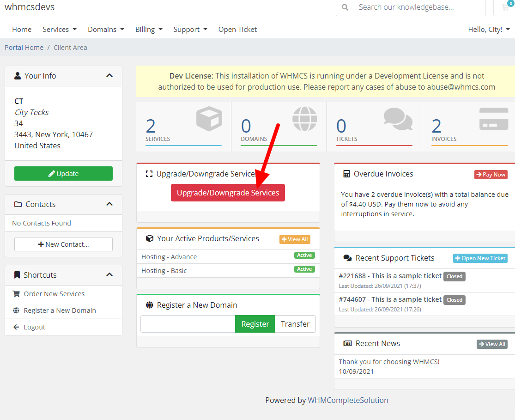Click the Invoices credit card icon

pyautogui.click(x=494, y=119)
